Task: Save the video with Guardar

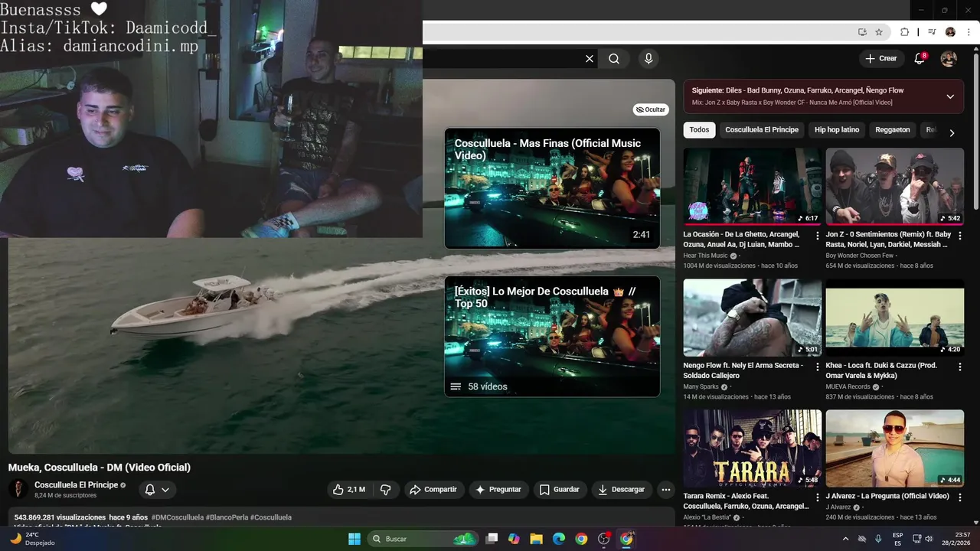Action: [560, 490]
